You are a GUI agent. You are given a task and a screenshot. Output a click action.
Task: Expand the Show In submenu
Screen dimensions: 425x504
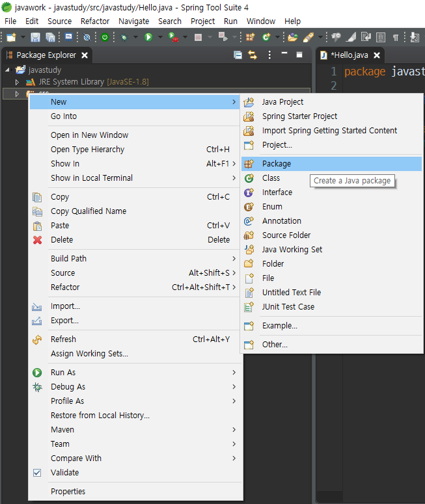(x=135, y=164)
